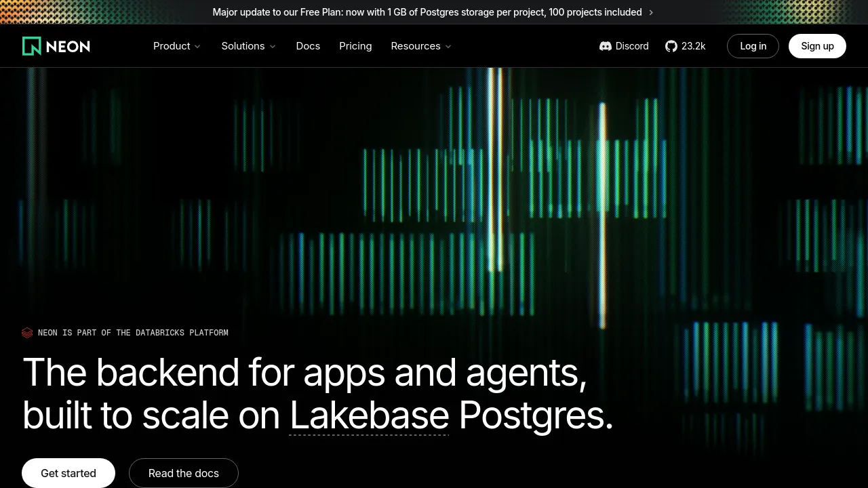Click the Neon logo icon
This screenshot has width=868, height=488.
(x=32, y=46)
